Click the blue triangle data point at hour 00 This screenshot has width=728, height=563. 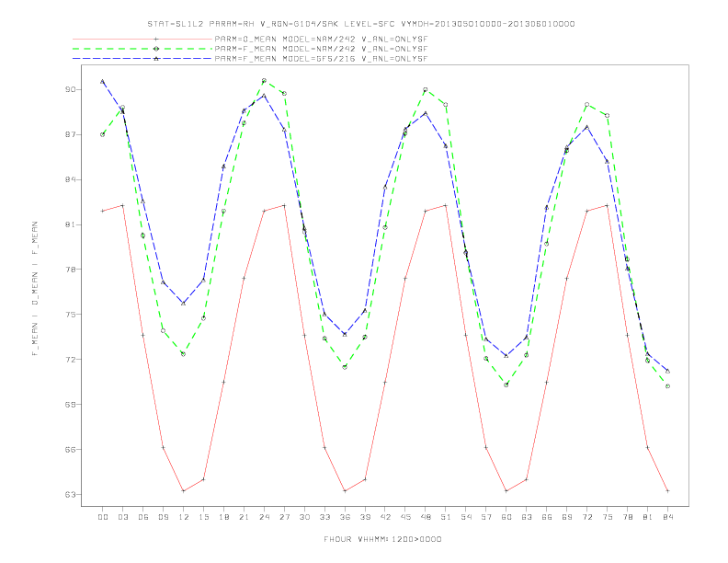[x=103, y=81]
